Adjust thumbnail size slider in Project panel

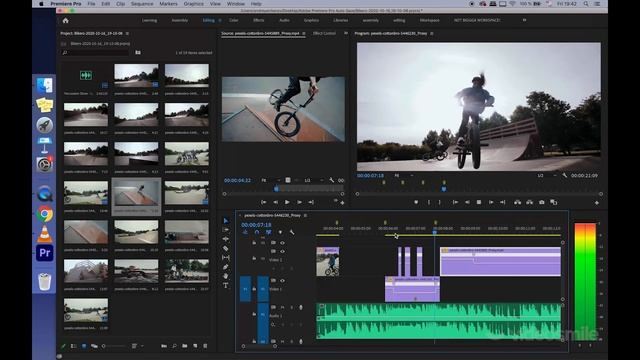click(x=114, y=346)
